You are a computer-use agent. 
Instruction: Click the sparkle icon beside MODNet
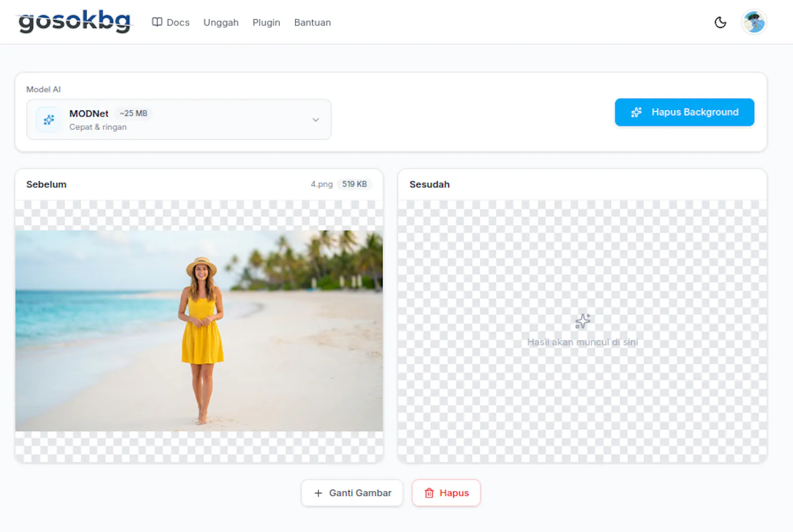point(49,119)
